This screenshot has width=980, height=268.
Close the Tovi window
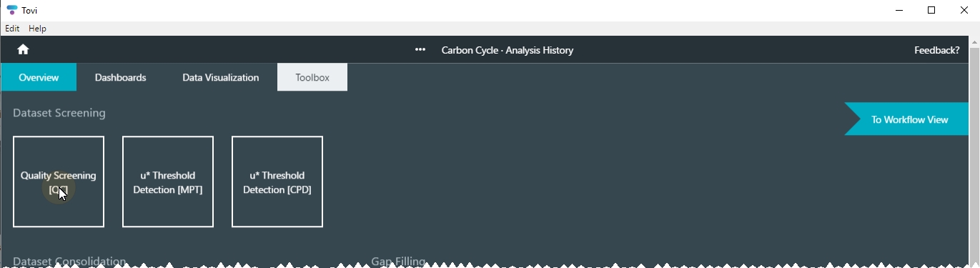click(964, 10)
